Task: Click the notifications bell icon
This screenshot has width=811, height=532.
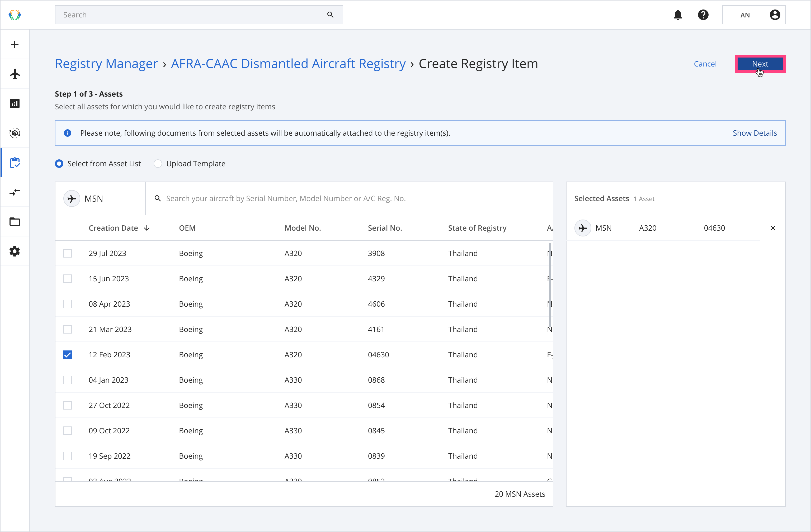Action: click(678, 15)
